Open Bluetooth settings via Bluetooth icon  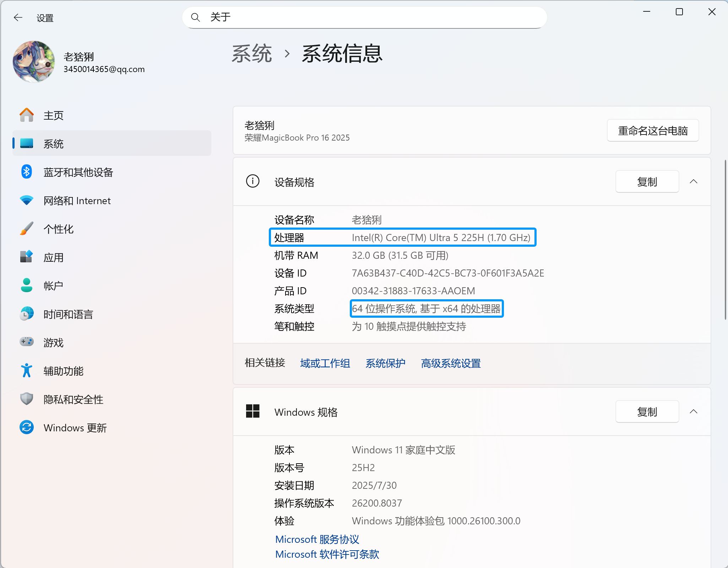click(27, 172)
